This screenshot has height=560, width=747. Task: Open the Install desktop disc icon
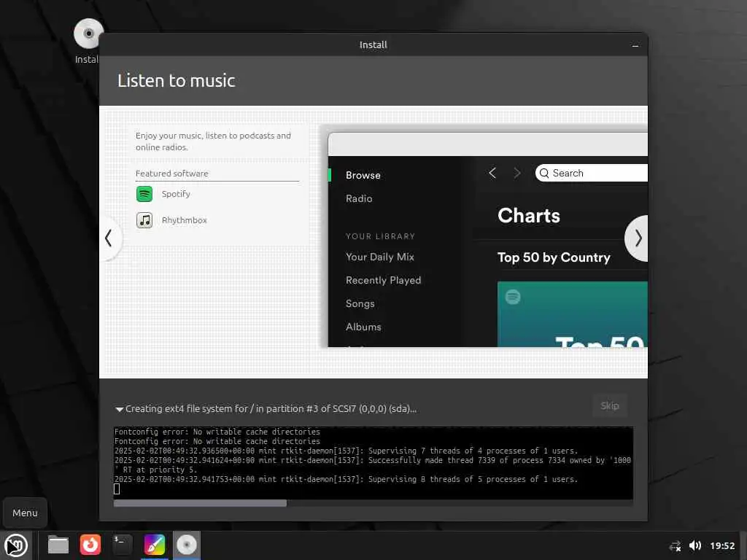[88, 34]
